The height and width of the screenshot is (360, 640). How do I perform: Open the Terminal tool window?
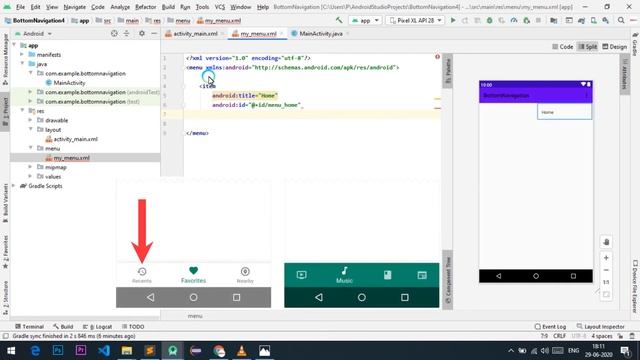click(x=29, y=327)
